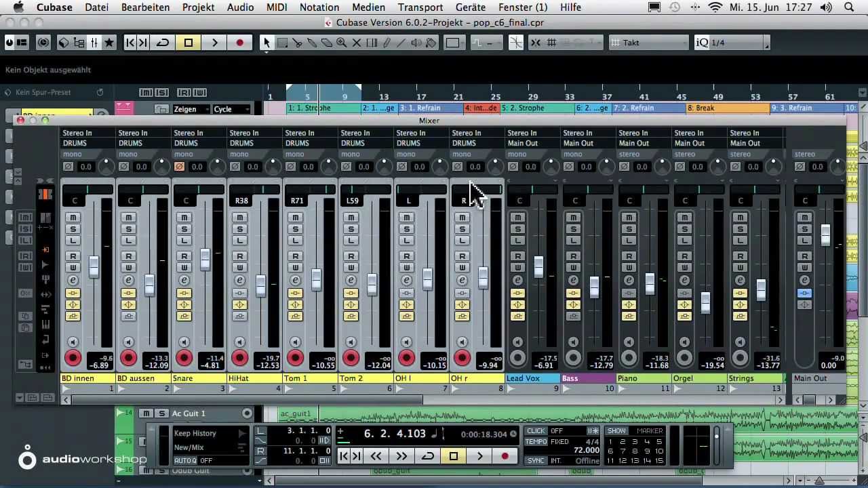
Task: Toggle monitor button on Lead Vox channel
Action: pos(517,342)
